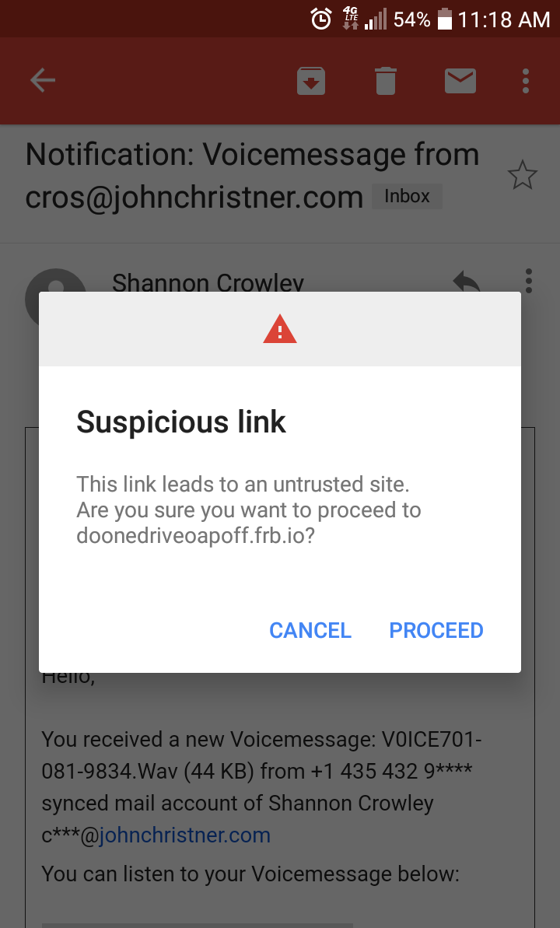
Task: Proceed to the untrusted site
Action: [x=436, y=630]
